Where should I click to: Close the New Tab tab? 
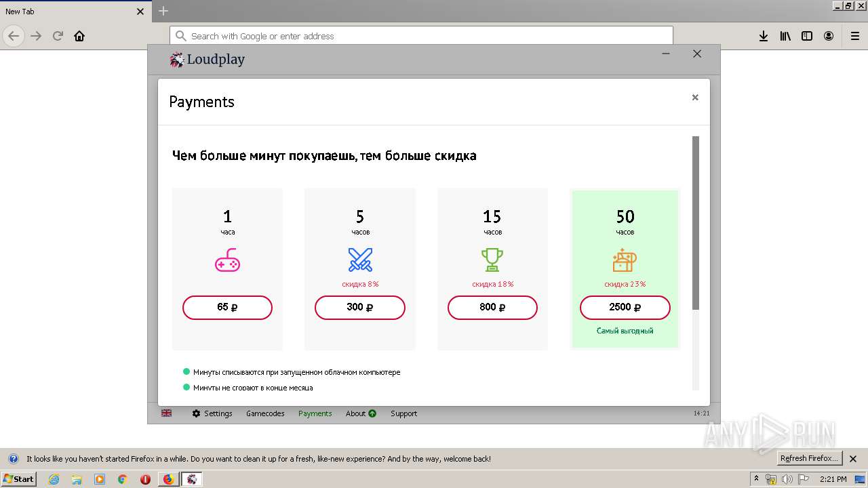[140, 12]
